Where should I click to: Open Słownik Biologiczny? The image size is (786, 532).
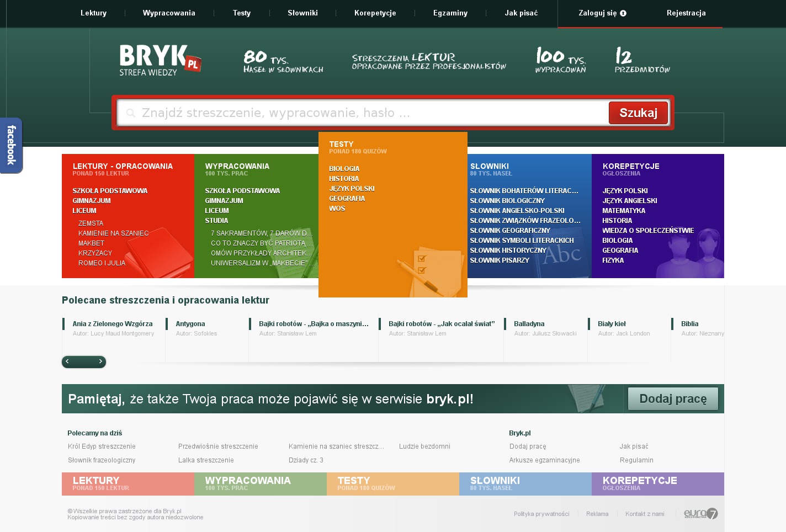[x=507, y=201]
